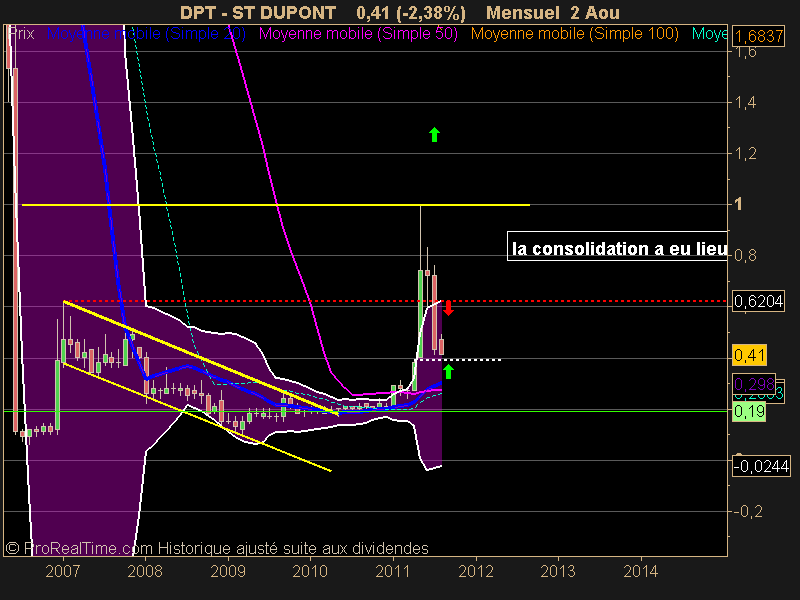Click the "DPT - ST DUPONT" chart title
This screenshot has width=800, height=600.
(258, 12)
